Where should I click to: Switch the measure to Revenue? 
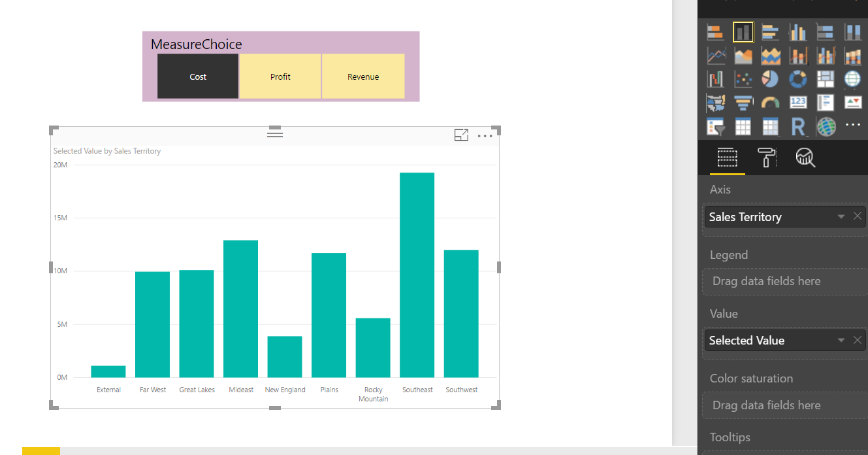[363, 76]
